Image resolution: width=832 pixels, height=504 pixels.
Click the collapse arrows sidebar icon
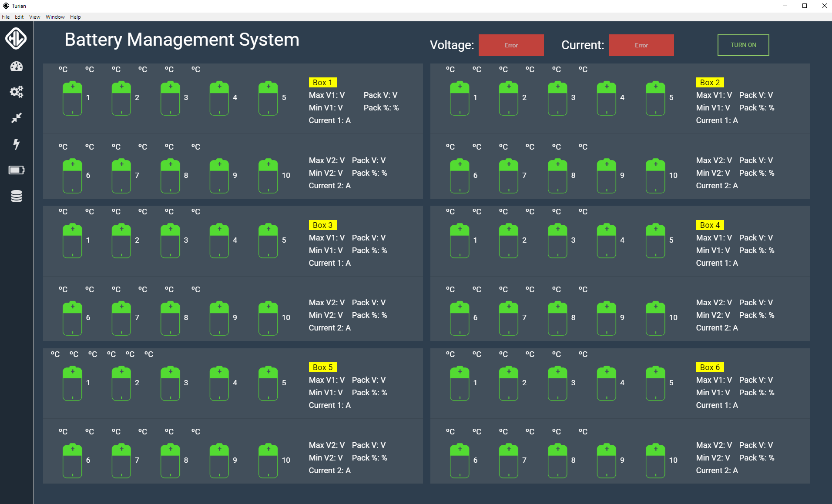(x=17, y=118)
